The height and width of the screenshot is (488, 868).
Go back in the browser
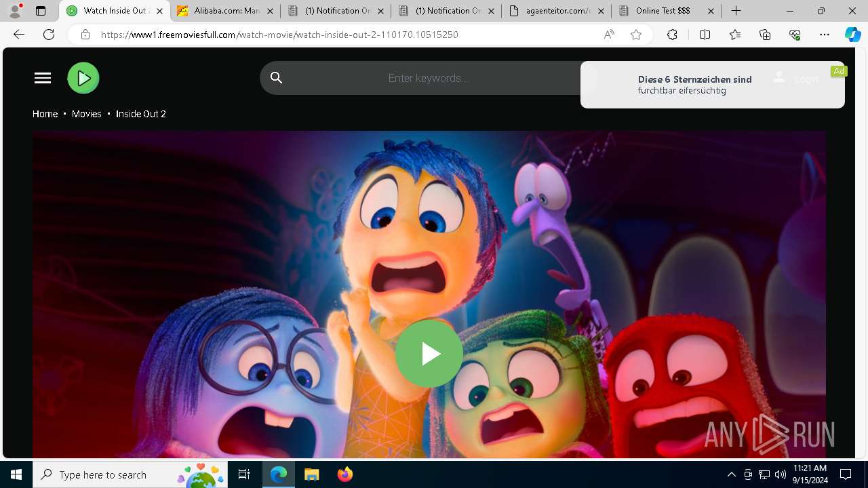19,35
